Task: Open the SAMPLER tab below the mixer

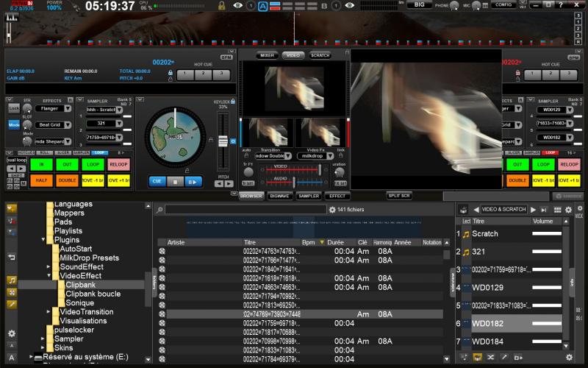Action: click(x=309, y=196)
